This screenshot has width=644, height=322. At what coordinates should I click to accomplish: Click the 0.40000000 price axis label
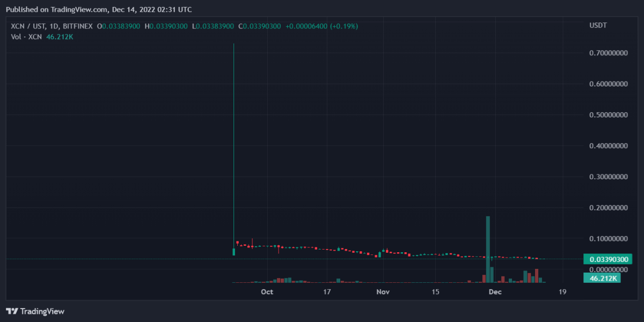pos(610,146)
